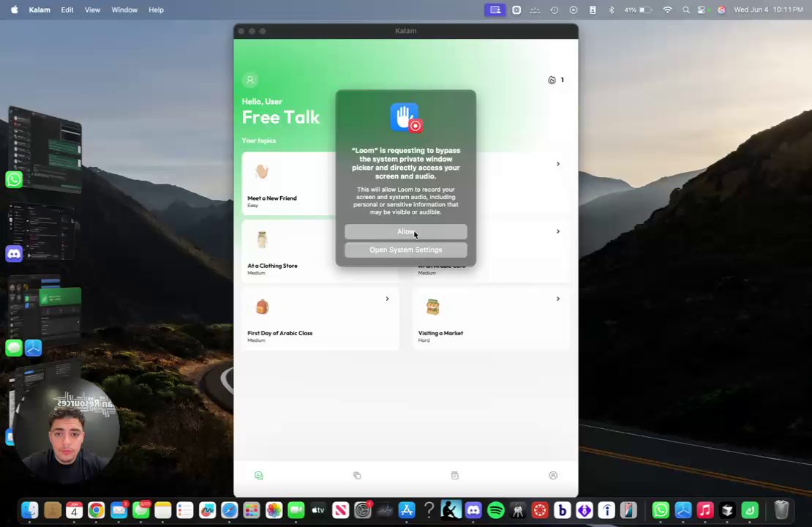The image size is (812, 527).
Task: Select the calendar tab in Kalam bottom bar
Action: 455,475
